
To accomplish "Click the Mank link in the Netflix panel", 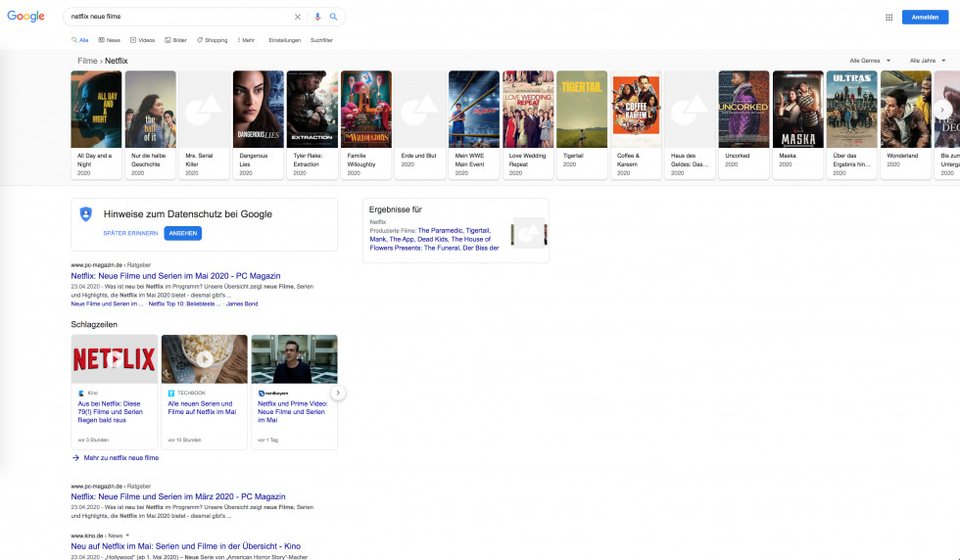I will pos(377,239).
